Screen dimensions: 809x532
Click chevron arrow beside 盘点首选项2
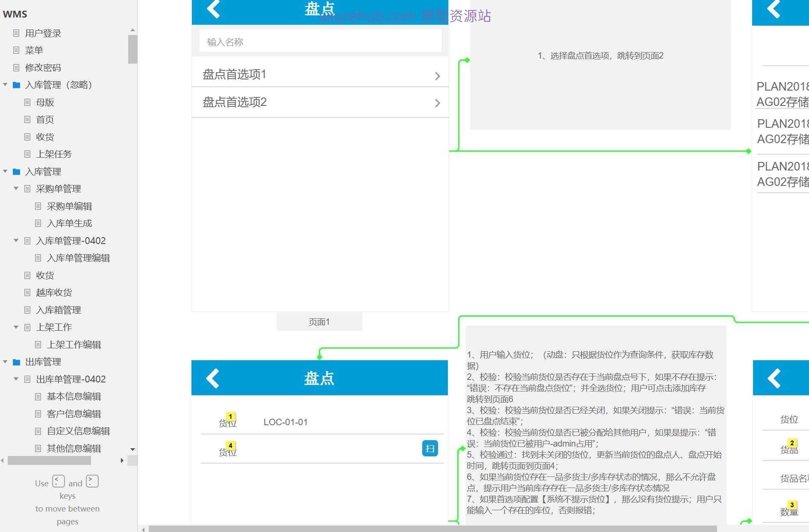pyautogui.click(x=437, y=103)
